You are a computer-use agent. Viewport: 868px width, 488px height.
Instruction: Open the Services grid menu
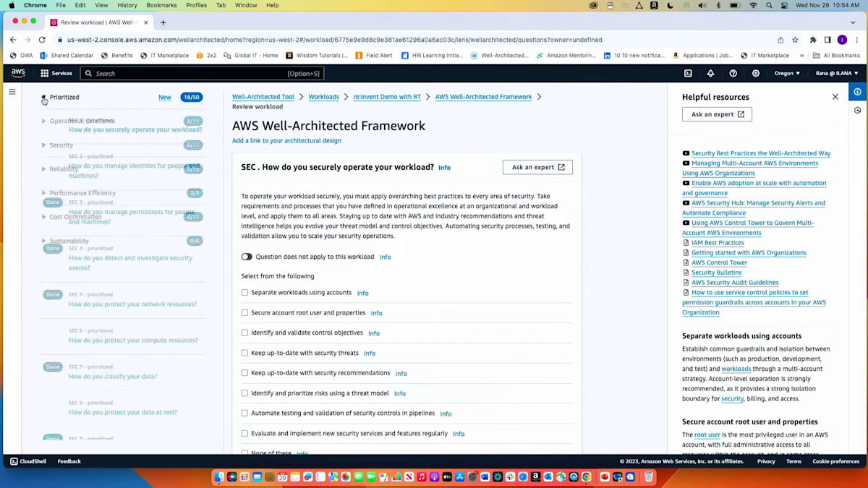(56, 73)
